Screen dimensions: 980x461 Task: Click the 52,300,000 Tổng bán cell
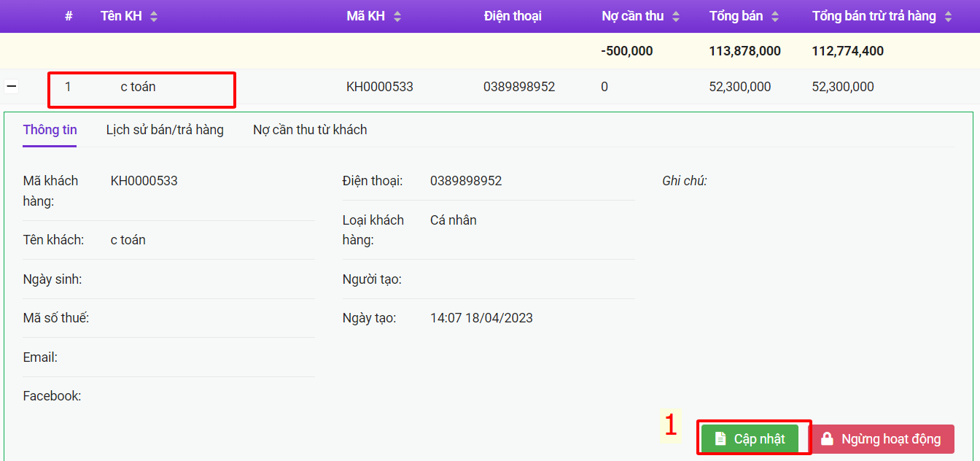pyautogui.click(x=740, y=87)
